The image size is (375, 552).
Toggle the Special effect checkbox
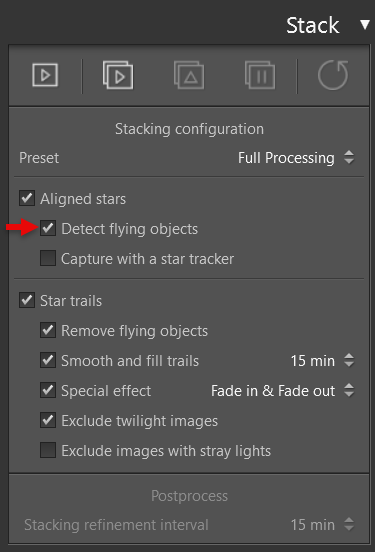[48, 390]
